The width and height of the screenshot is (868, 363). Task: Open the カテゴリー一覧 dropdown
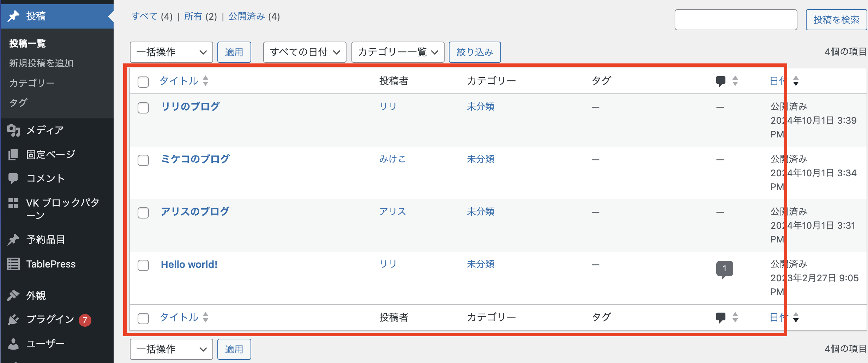[x=397, y=52]
